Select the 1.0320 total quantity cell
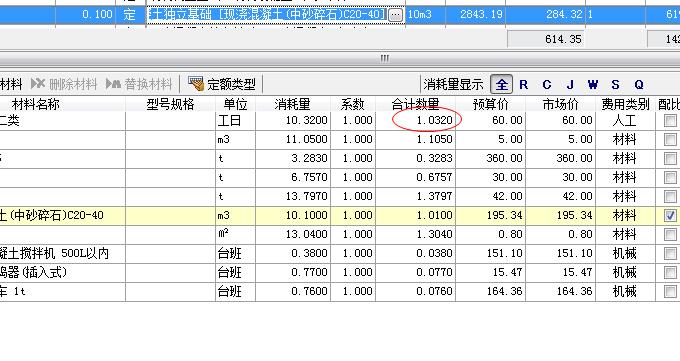 tap(415, 120)
